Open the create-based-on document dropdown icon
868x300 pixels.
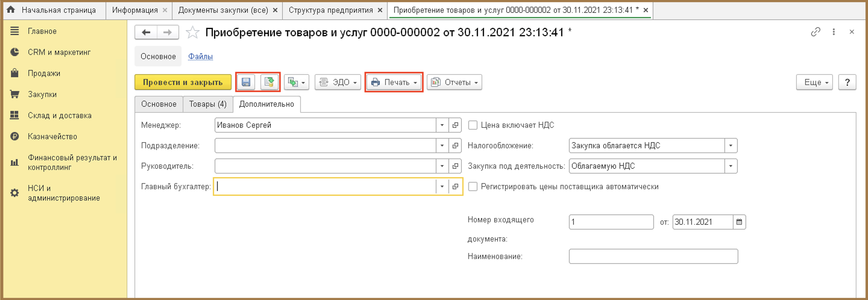297,82
